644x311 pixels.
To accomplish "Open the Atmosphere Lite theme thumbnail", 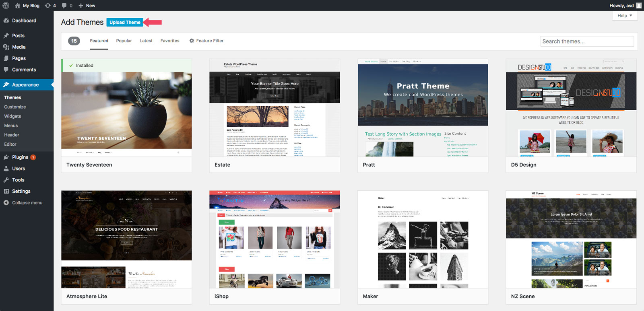I will click(x=126, y=239).
